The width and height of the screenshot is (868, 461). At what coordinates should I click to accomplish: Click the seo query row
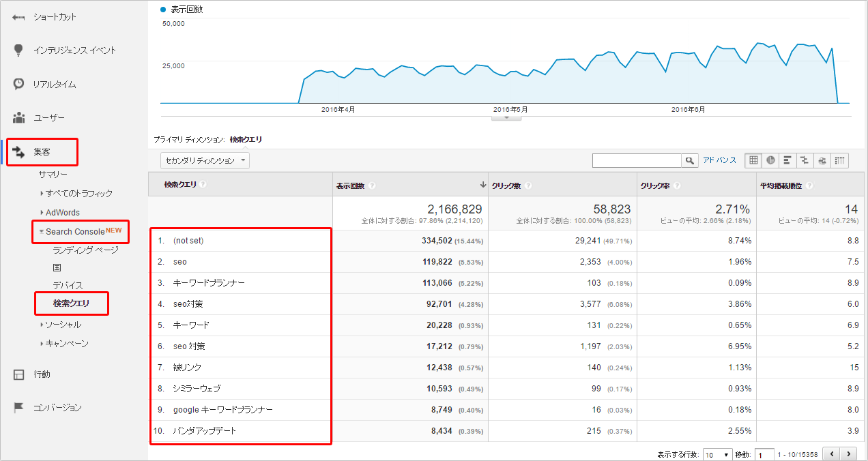[x=180, y=262]
